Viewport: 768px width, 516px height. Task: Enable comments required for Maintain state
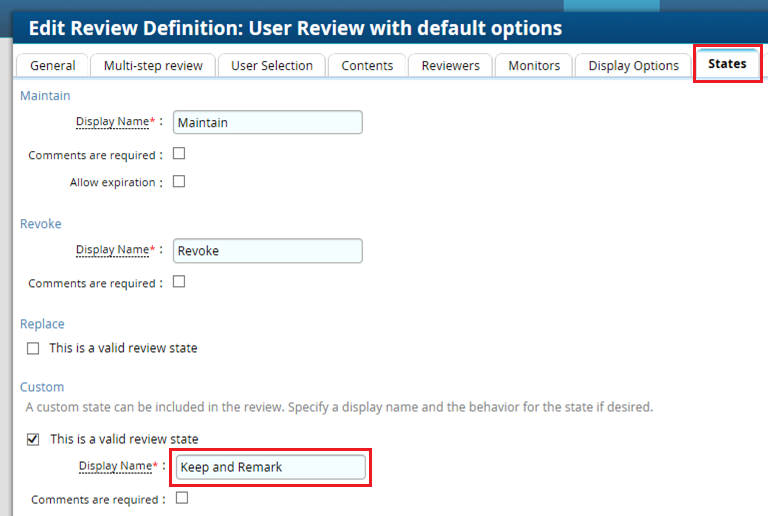(180, 154)
